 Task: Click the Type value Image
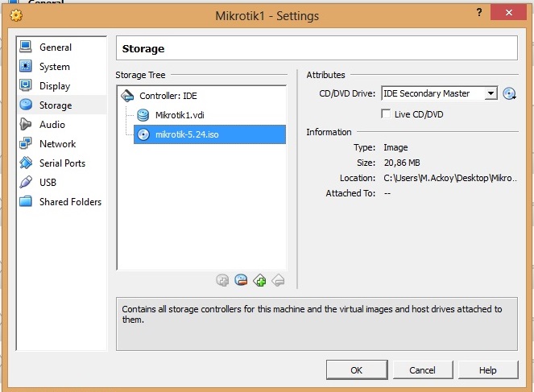pos(395,147)
